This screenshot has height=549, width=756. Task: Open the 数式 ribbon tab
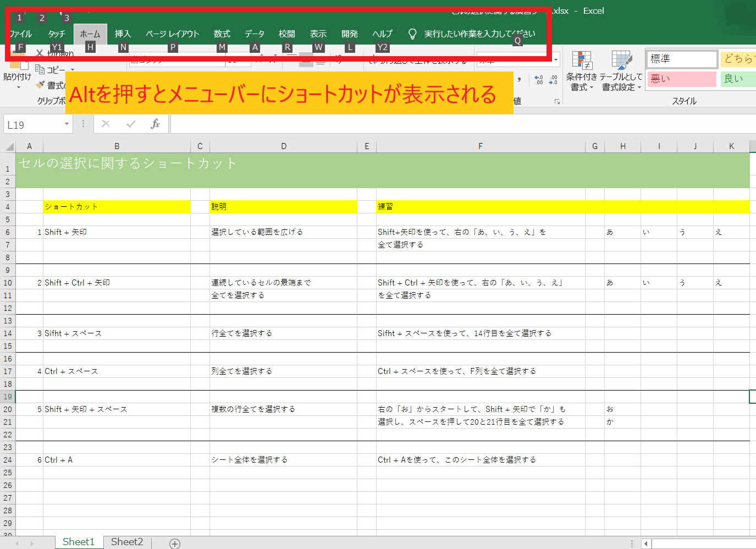coord(222,34)
